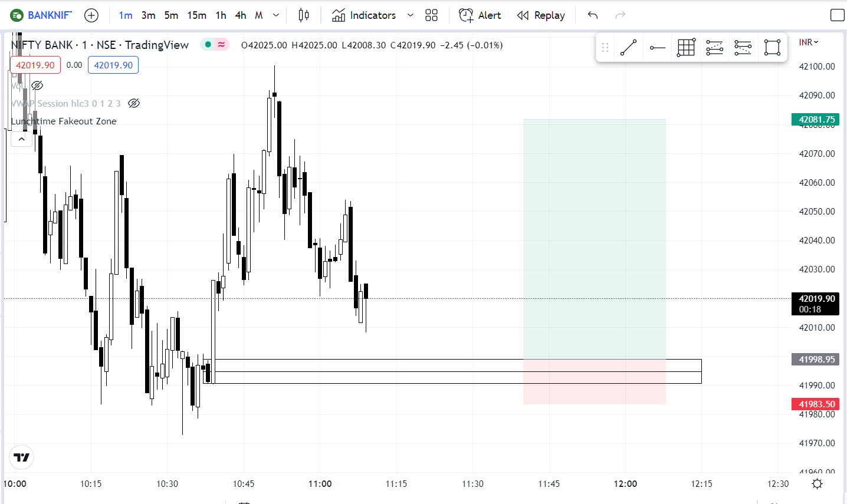Toggle visibility of the Vol indicator
The height and width of the screenshot is (504, 847).
point(37,85)
